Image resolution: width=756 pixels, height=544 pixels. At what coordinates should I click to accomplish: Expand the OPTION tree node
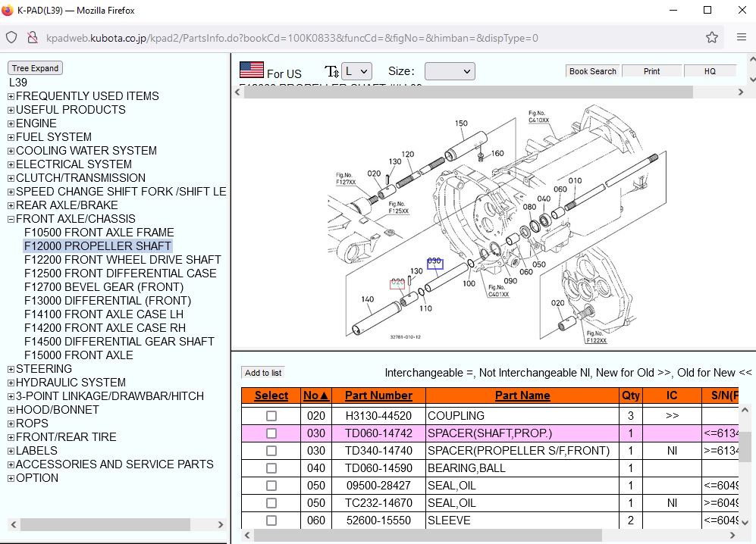(11, 479)
